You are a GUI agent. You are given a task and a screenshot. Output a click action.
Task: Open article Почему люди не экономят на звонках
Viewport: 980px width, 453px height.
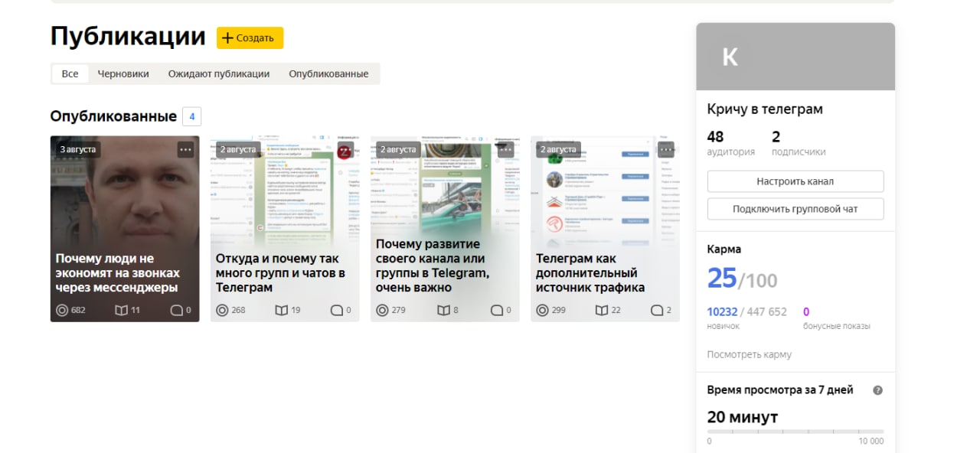[x=118, y=273]
